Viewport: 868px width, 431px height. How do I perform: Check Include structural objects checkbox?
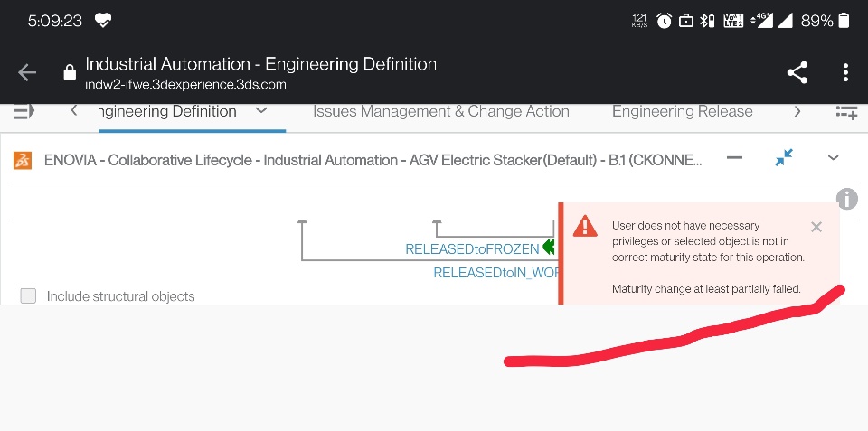click(28, 295)
